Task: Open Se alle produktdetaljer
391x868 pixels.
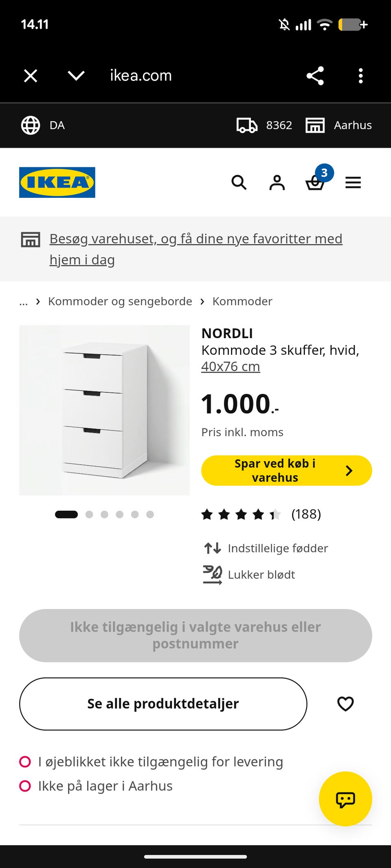Action: [x=163, y=704]
